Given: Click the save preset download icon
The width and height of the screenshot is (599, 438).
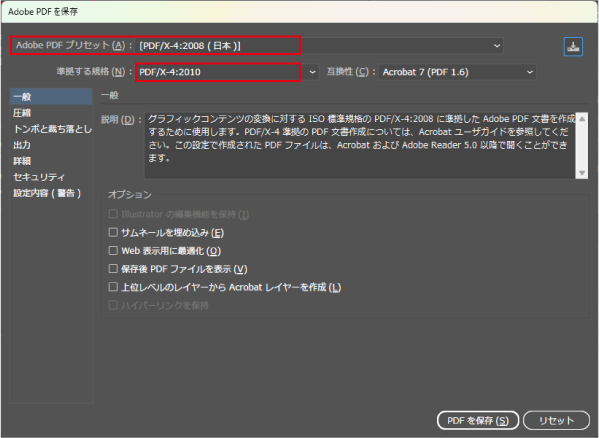Looking at the screenshot, I should click(x=573, y=47).
